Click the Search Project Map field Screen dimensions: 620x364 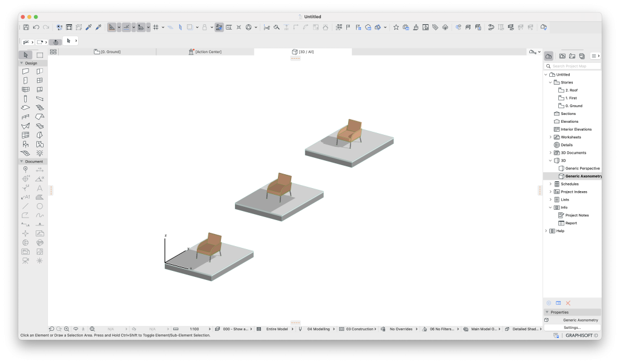pyautogui.click(x=573, y=67)
